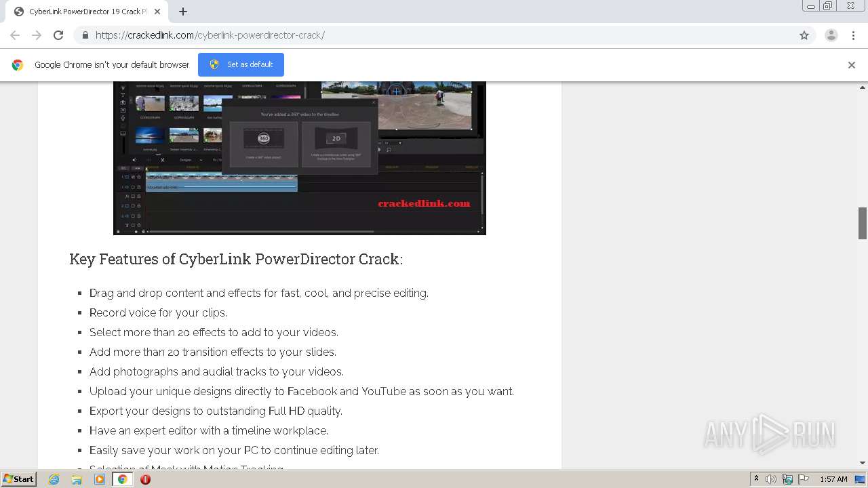
Task: Open the volume speaker tray icon
Action: 771,479
